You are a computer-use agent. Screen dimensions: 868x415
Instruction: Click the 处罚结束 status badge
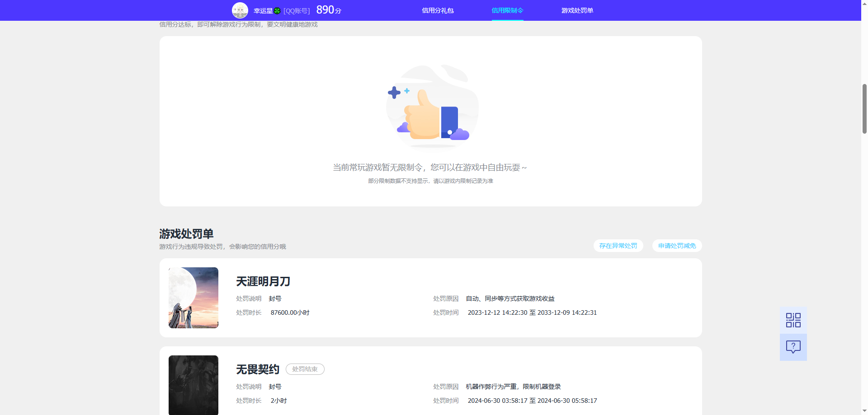(305, 369)
